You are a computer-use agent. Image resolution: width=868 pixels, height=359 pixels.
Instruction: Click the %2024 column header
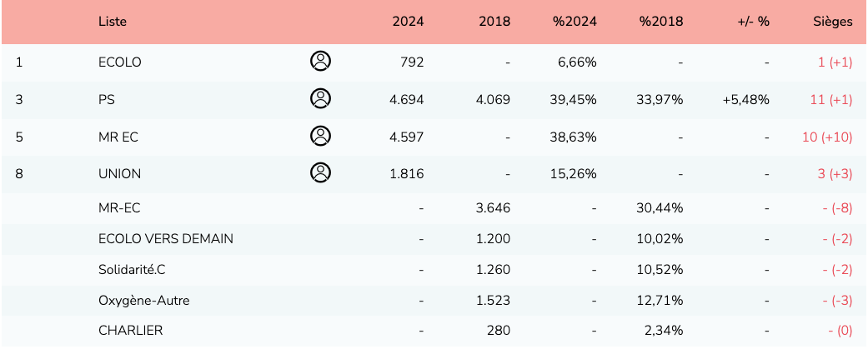574,22
